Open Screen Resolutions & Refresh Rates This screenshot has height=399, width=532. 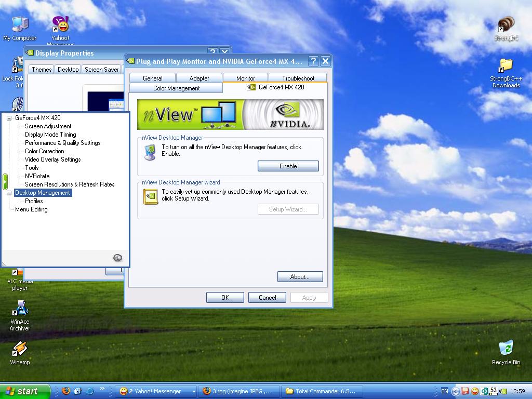70,184
